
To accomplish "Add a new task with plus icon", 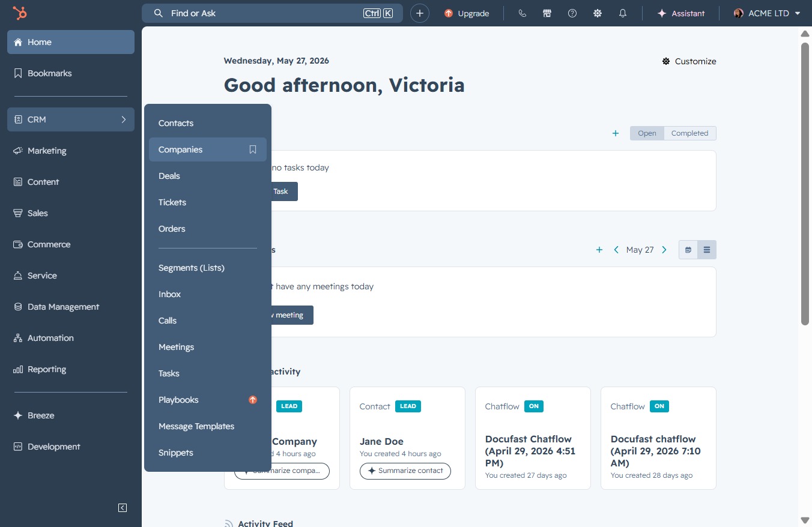I will (x=616, y=133).
